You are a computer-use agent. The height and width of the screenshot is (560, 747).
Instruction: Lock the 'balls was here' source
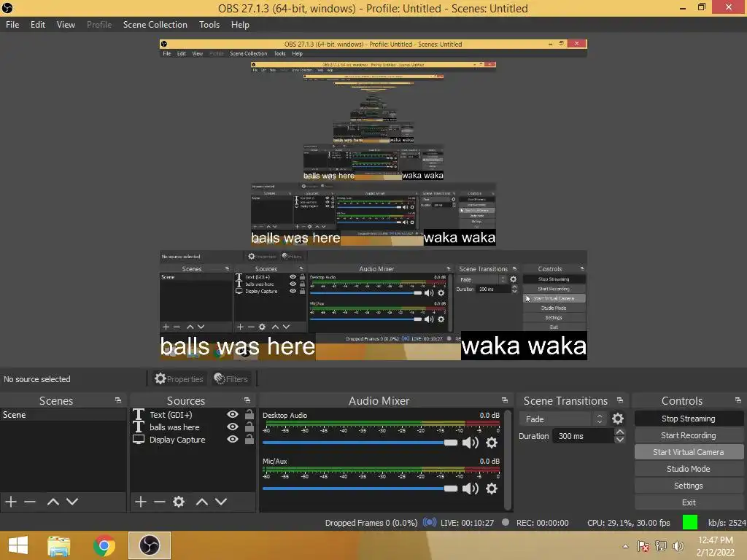click(249, 427)
